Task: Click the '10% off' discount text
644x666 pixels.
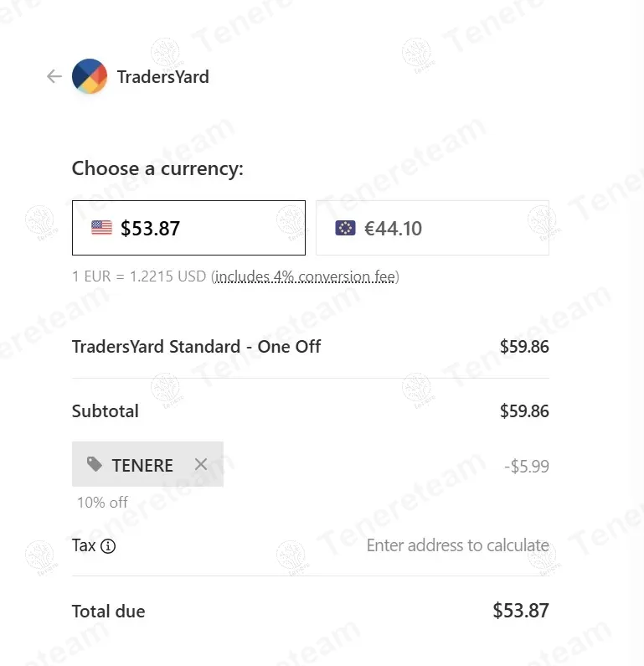Action: [102, 502]
